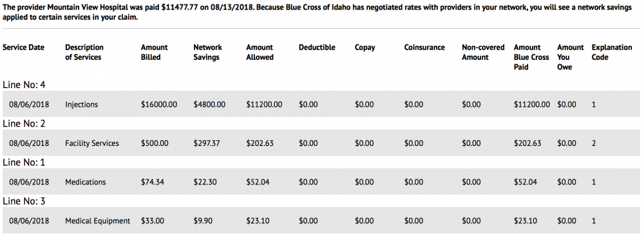Click the Line No: 4 label
Viewport: 644px width, 236px height.
24,84
